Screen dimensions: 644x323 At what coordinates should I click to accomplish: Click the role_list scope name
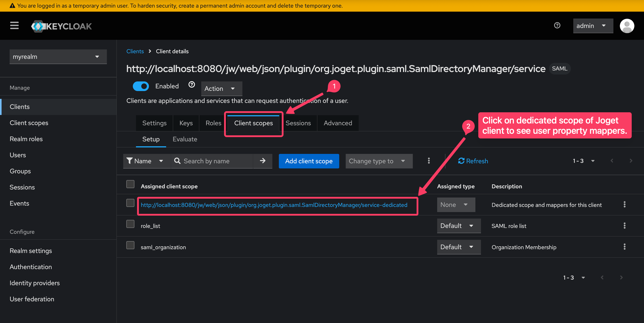click(x=150, y=226)
